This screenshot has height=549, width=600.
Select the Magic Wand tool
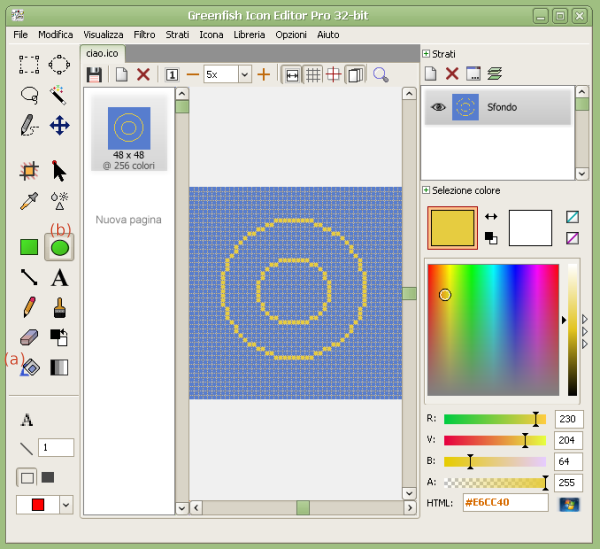coord(59,94)
